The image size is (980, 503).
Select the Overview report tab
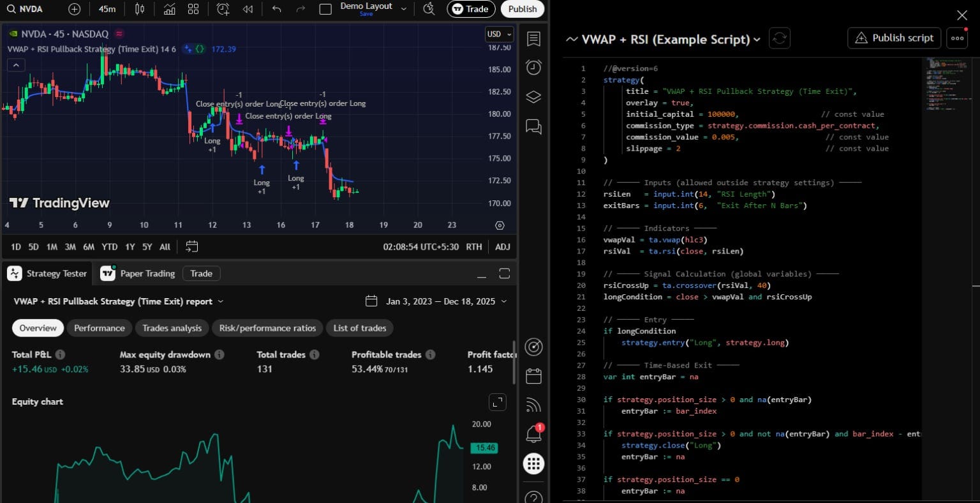pyautogui.click(x=38, y=328)
